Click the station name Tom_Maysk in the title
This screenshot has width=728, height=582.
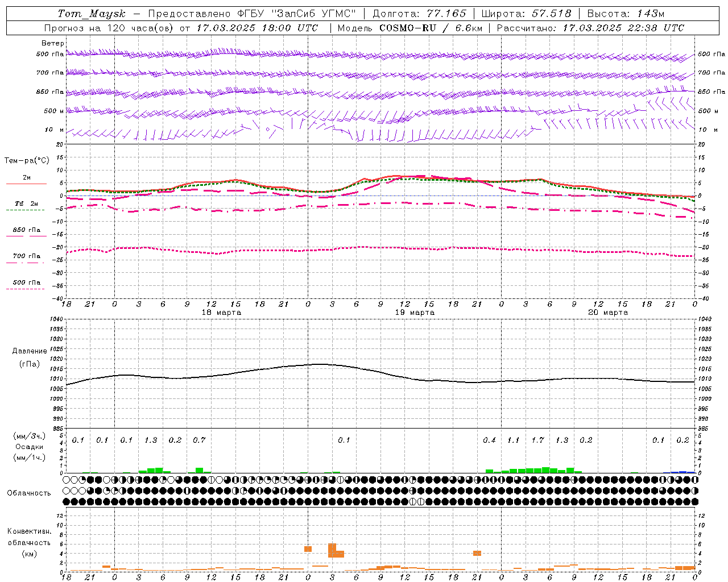(x=92, y=14)
